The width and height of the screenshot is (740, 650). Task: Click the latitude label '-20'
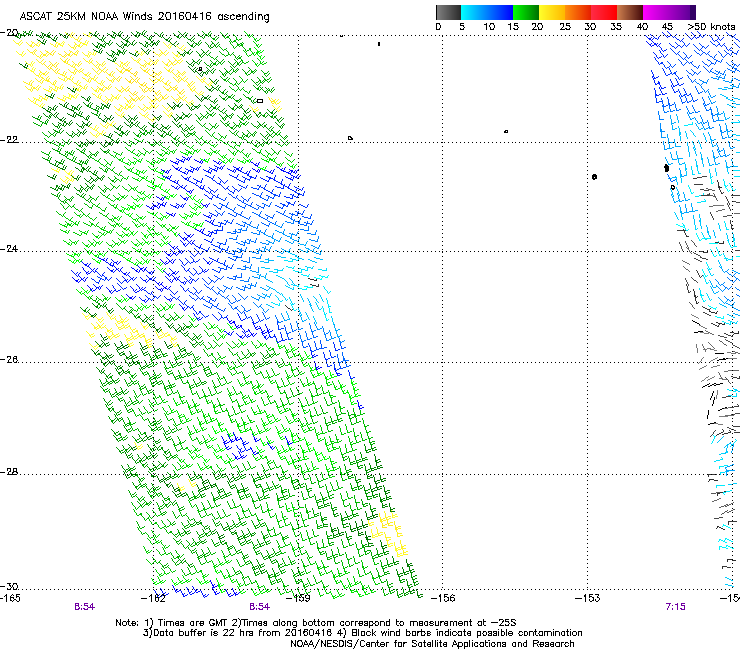9,33
